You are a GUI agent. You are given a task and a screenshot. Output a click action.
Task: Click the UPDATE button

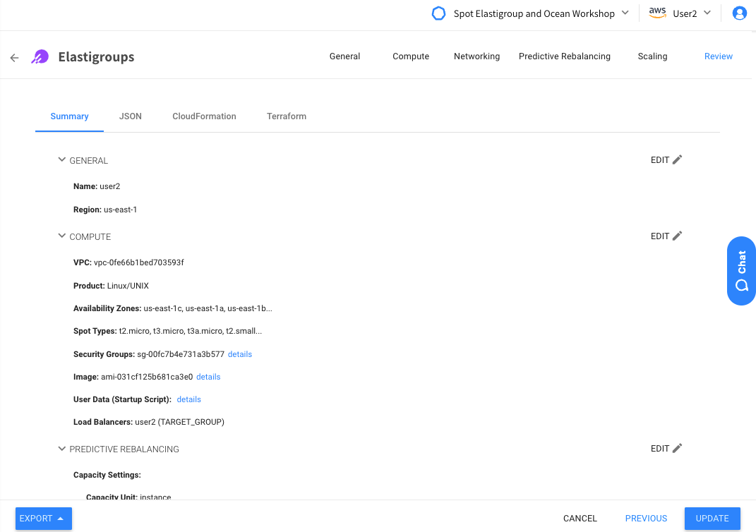pos(712,519)
